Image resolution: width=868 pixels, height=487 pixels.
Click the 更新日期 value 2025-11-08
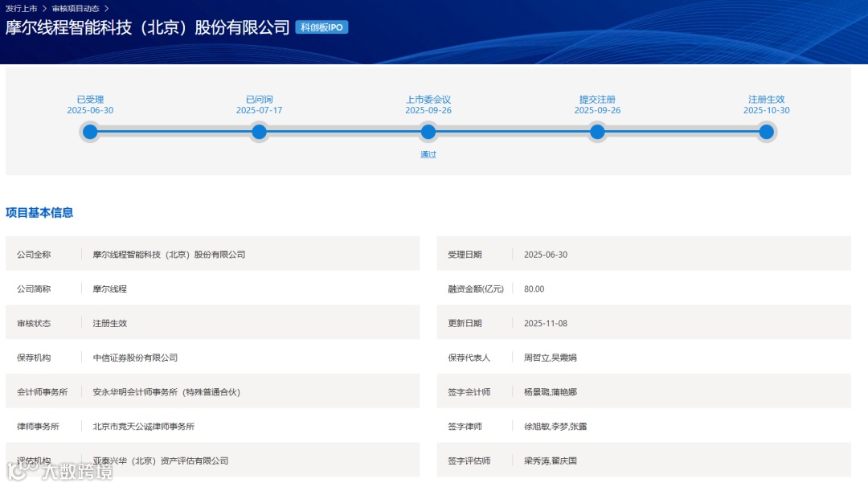tap(545, 323)
